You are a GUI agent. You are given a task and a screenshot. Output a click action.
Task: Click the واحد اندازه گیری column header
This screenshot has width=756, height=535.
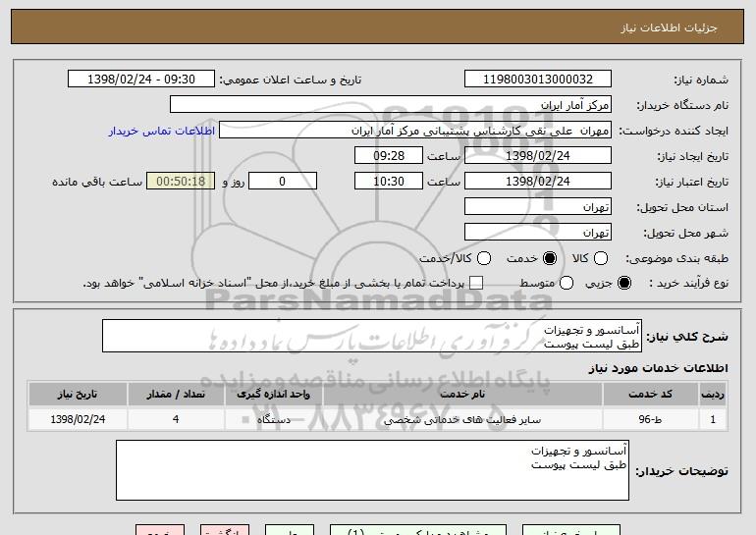tap(273, 395)
